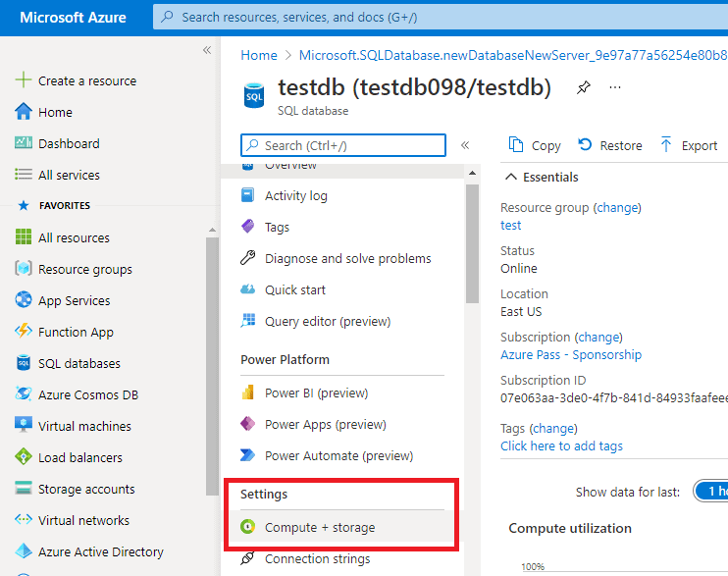Click the Connection strings plug icon

pos(248,558)
